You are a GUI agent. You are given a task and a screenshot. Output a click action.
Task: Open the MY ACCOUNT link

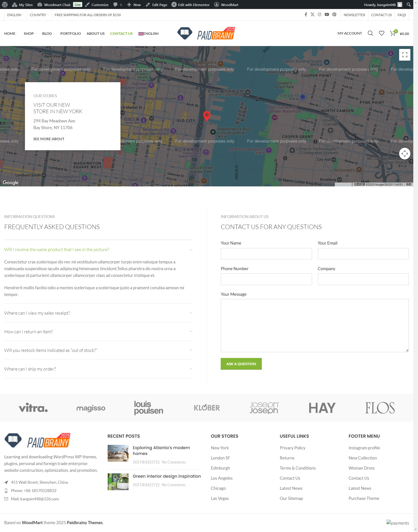tap(349, 33)
